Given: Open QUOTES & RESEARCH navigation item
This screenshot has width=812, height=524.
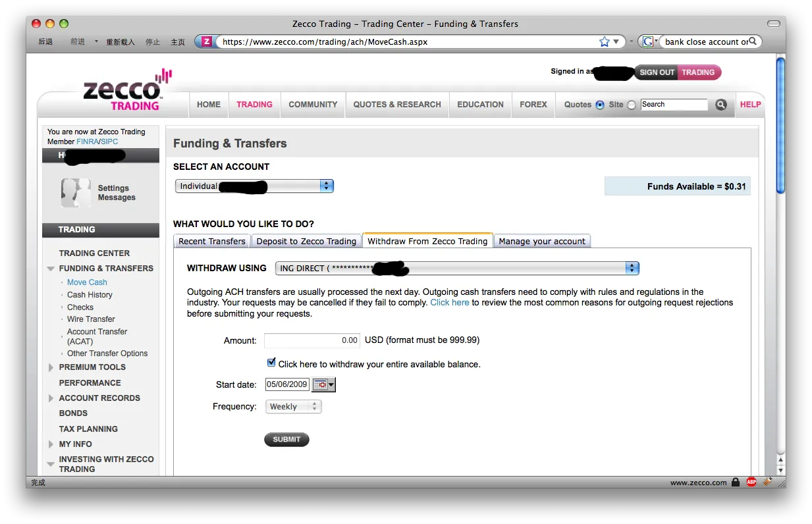Looking at the screenshot, I should [x=397, y=105].
